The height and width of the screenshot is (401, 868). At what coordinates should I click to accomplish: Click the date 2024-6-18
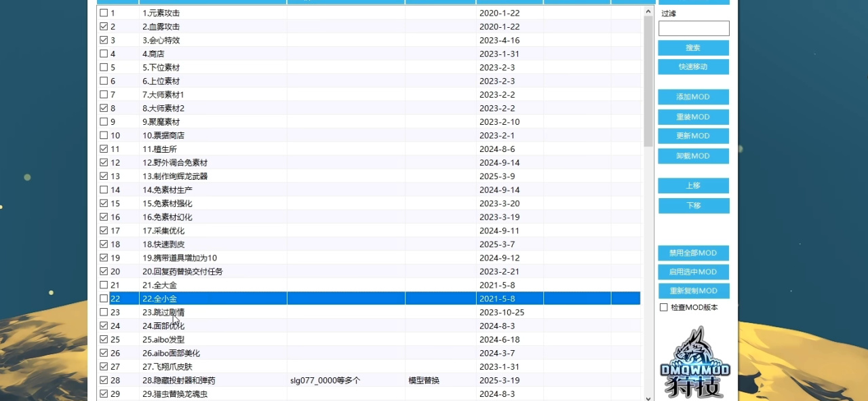tap(499, 339)
